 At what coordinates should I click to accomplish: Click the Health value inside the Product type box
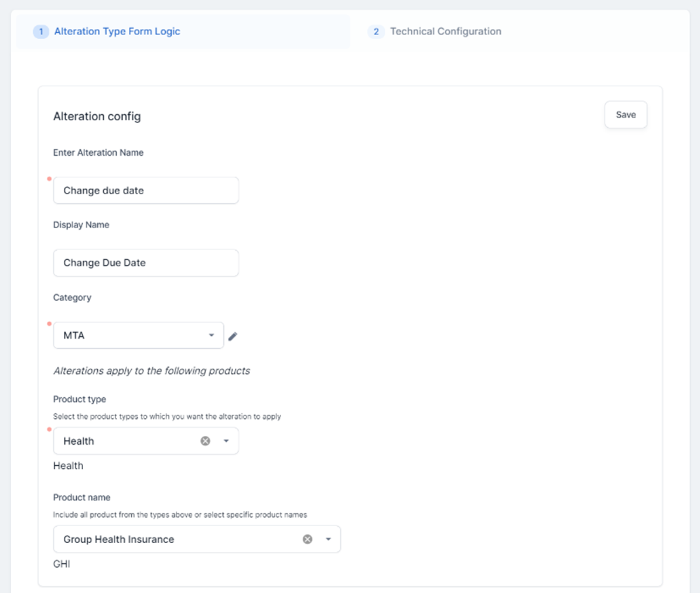(x=78, y=441)
